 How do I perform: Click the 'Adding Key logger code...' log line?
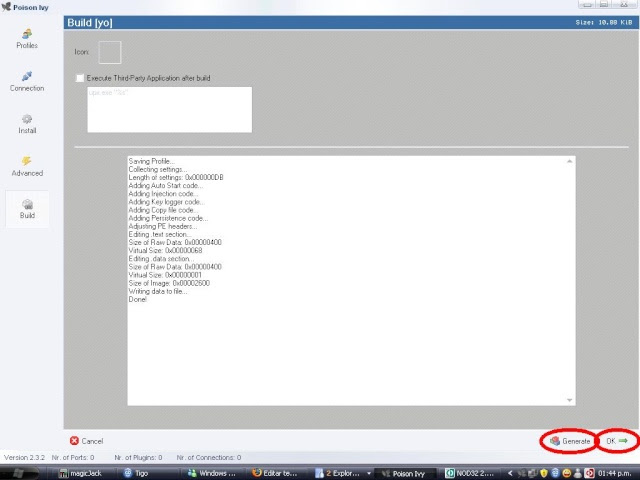coord(167,202)
